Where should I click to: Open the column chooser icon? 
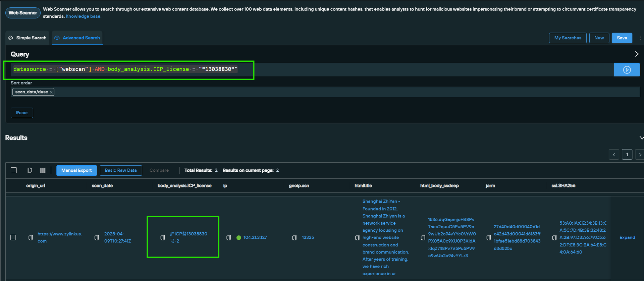43,170
